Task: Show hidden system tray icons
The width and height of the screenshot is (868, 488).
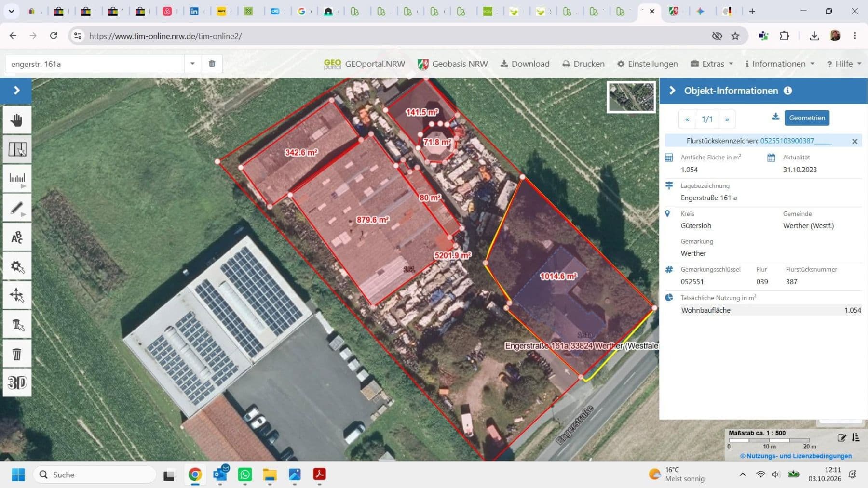Action: point(743,475)
